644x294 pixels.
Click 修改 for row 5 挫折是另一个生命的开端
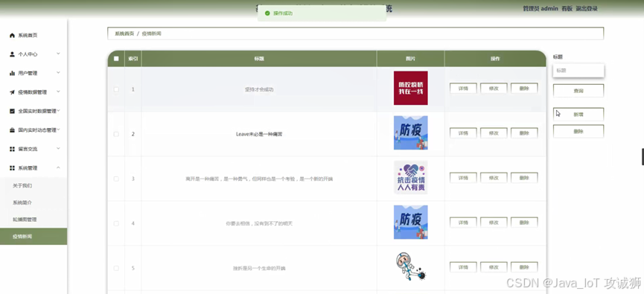(494, 267)
